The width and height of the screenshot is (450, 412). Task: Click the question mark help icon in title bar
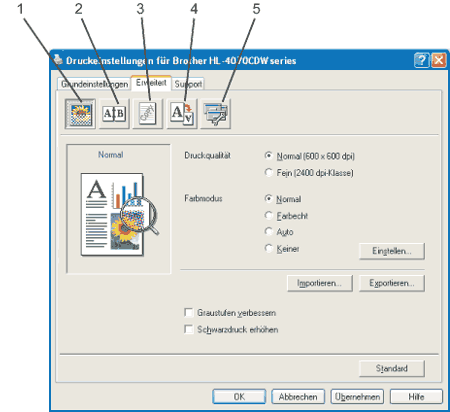(422, 60)
